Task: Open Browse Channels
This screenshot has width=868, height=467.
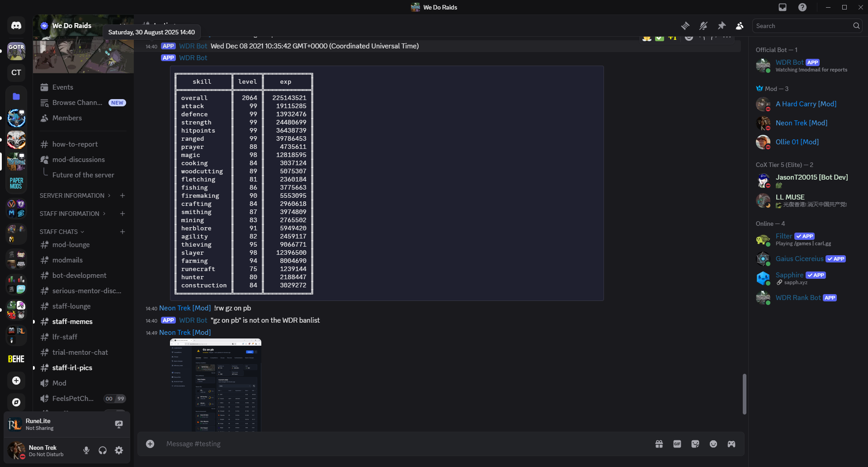Action: (x=83, y=103)
